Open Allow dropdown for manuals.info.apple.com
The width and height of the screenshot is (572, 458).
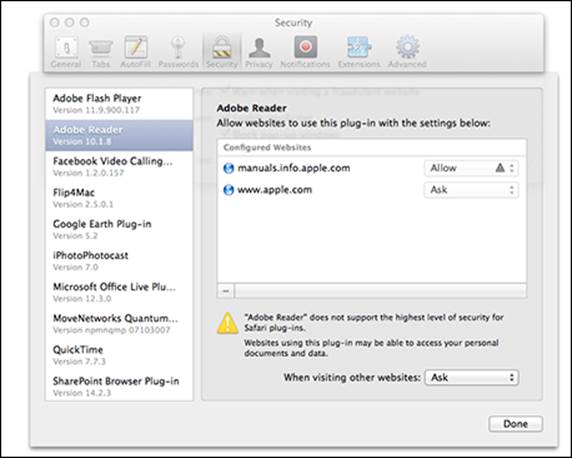471,168
